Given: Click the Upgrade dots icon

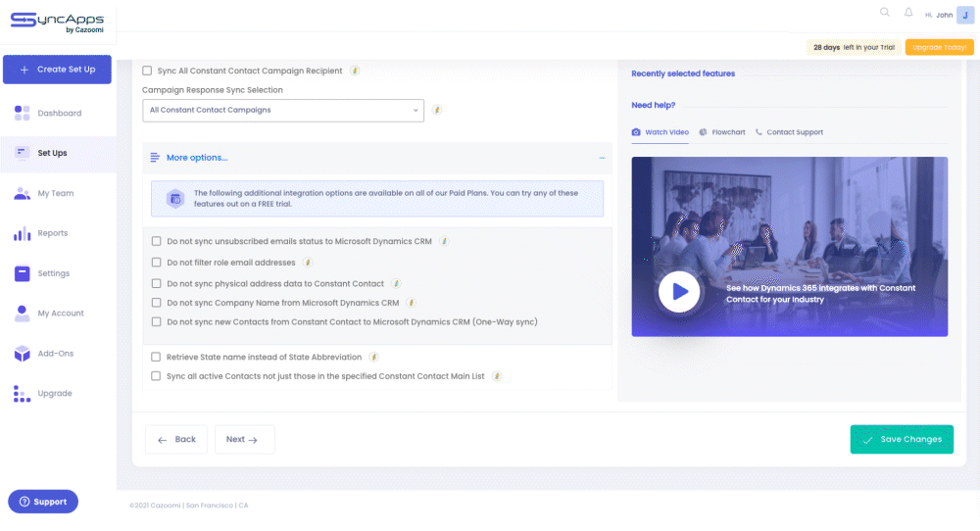Looking at the screenshot, I should (22, 393).
